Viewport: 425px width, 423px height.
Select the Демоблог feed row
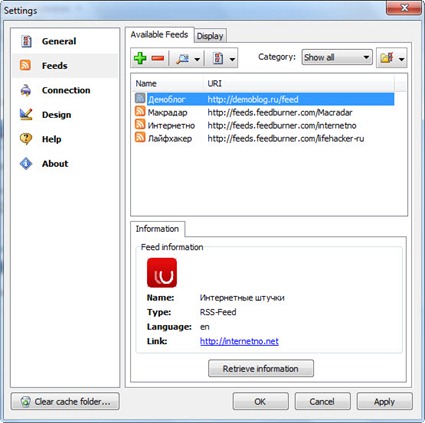point(264,99)
